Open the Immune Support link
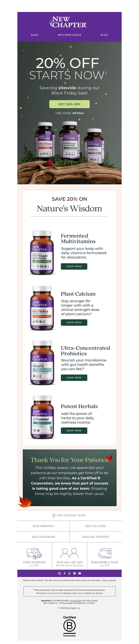The width and height of the screenshot is (139, 644). 96,537
